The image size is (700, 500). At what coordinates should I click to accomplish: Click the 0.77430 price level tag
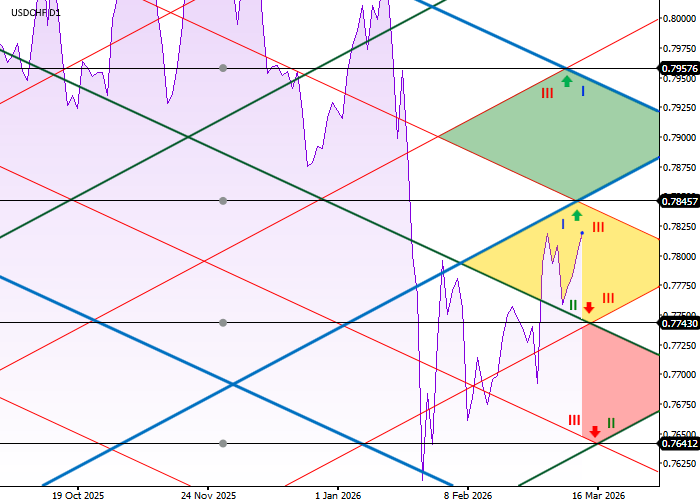[x=678, y=323]
